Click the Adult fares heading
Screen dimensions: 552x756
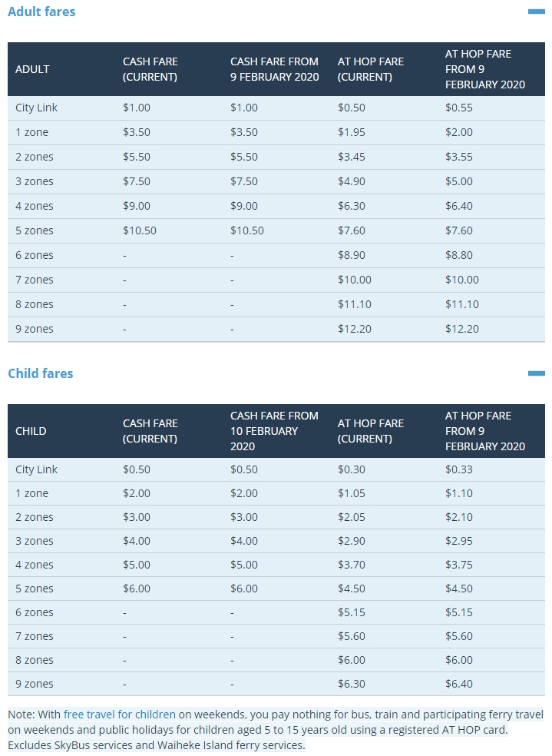pyautogui.click(x=41, y=12)
